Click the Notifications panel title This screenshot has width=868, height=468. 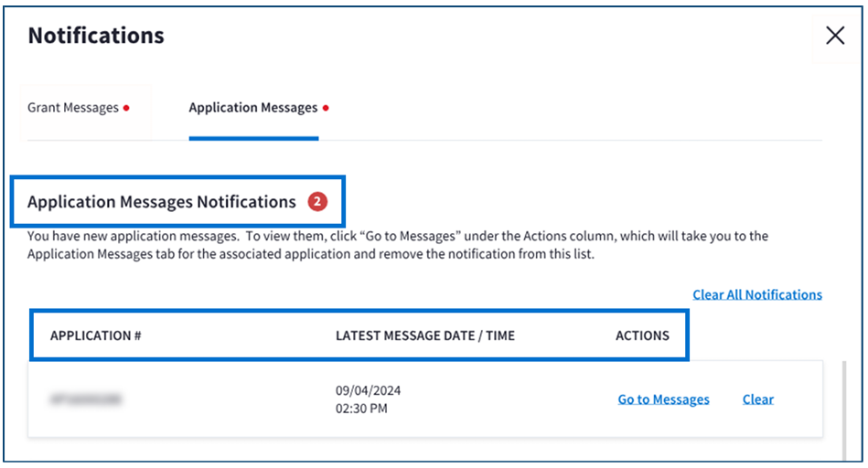[x=96, y=36]
